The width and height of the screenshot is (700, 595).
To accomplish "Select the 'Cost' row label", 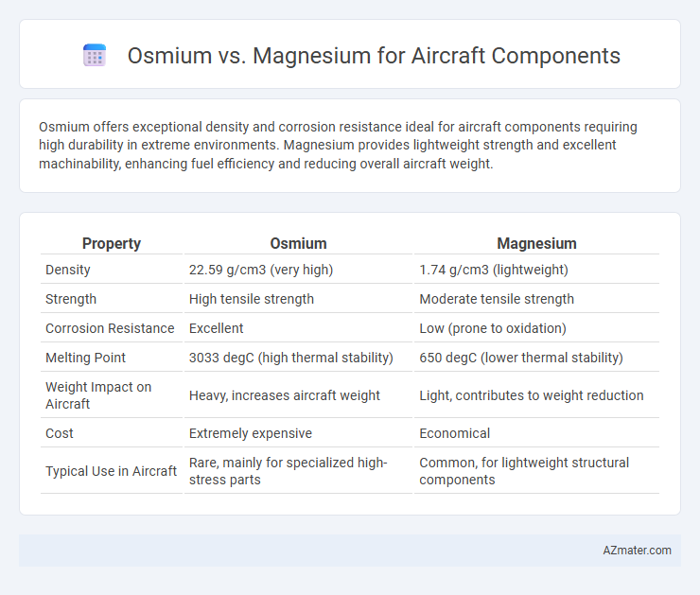I will coord(60,433).
